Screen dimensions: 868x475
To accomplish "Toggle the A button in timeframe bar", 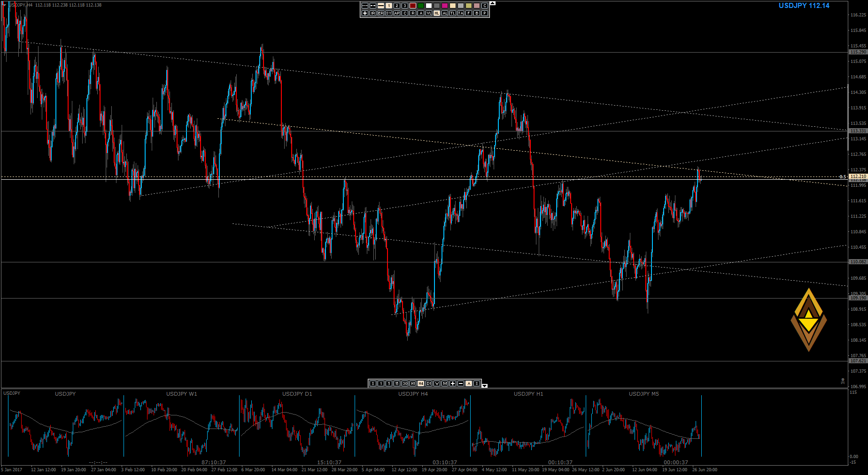I will pyautogui.click(x=469, y=383).
